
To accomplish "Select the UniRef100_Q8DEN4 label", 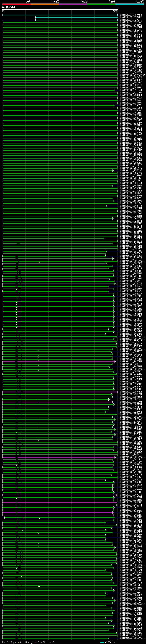I will tap(131, 567).
